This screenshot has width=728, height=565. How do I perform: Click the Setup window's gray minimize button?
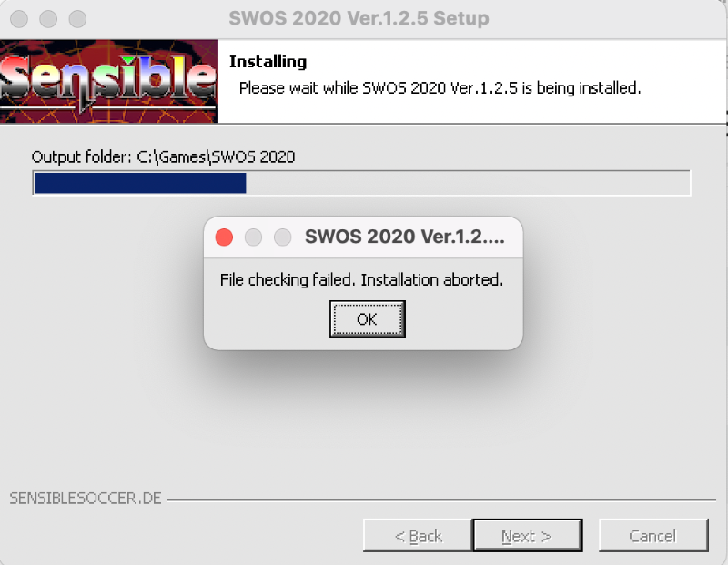coord(48,19)
